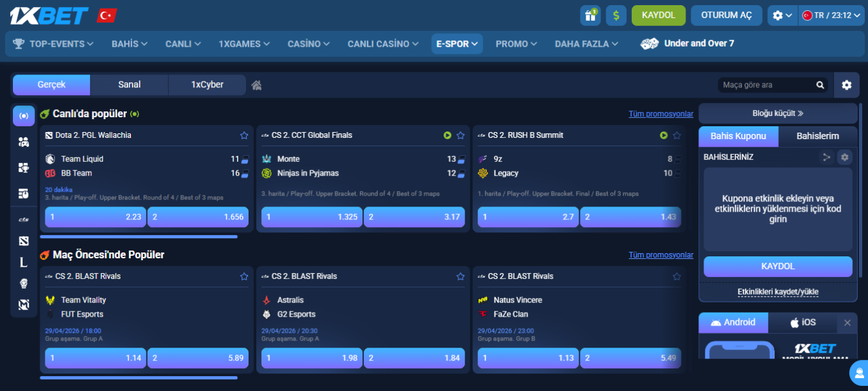This screenshot has width=868, height=391.
Task: Expand the E-SPOR menu
Action: pyautogui.click(x=457, y=44)
